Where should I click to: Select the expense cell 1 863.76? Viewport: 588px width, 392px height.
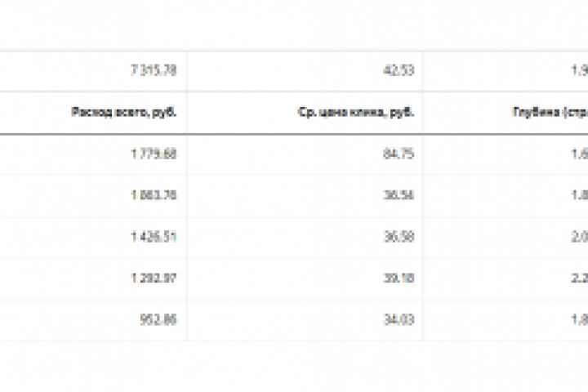(x=154, y=196)
